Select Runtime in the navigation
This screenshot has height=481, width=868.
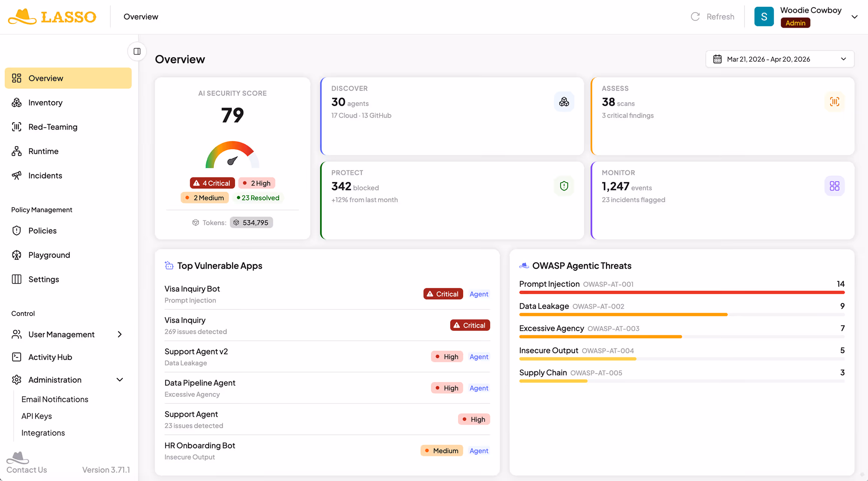(68, 151)
